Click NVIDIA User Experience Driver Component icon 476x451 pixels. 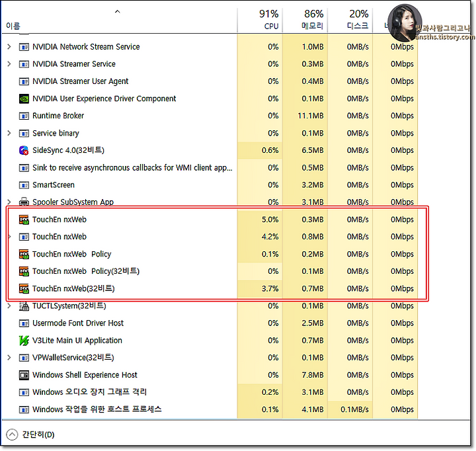pos(24,99)
